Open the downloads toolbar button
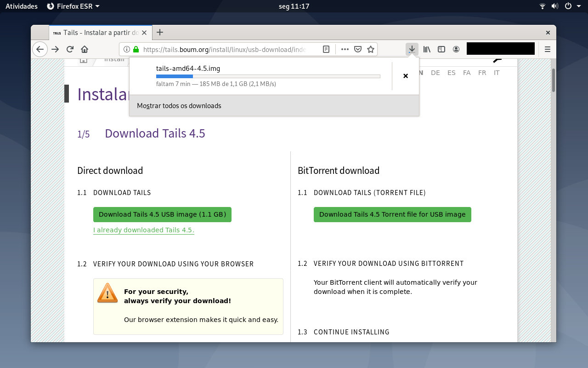 (412, 49)
